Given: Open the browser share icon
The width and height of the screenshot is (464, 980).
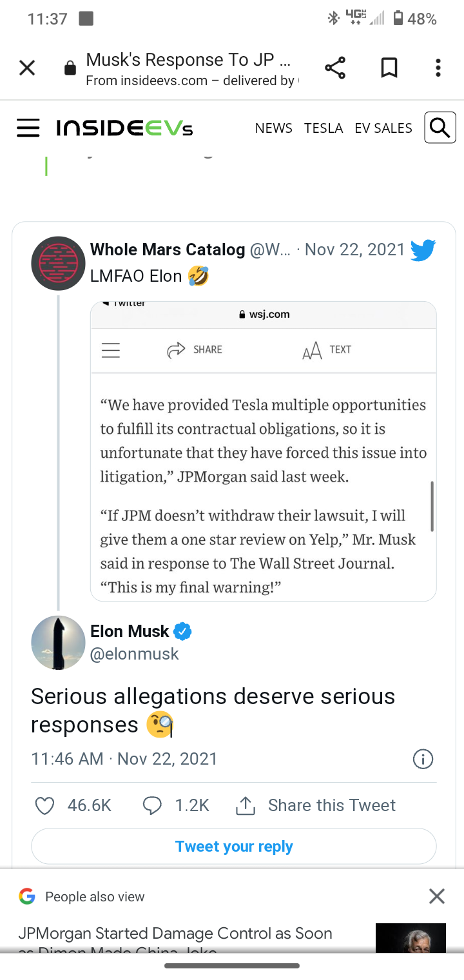Looking at the screenshot, I should pyautogui.click(x=335, y=67).
